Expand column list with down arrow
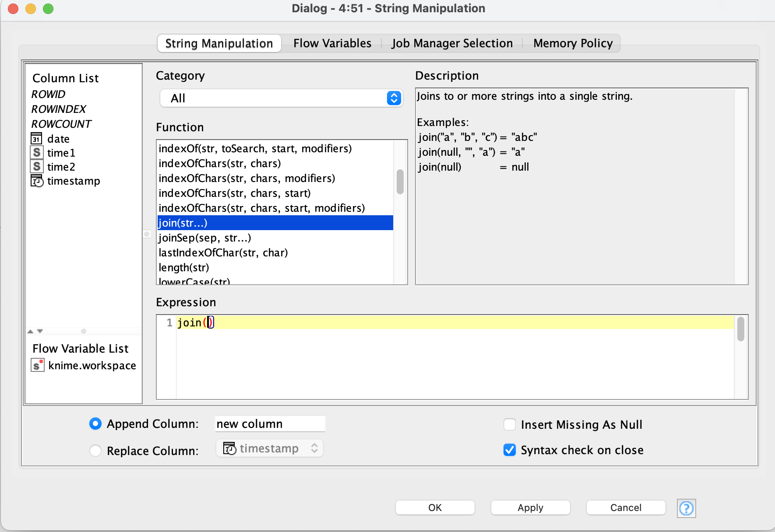 coord(40,331)
